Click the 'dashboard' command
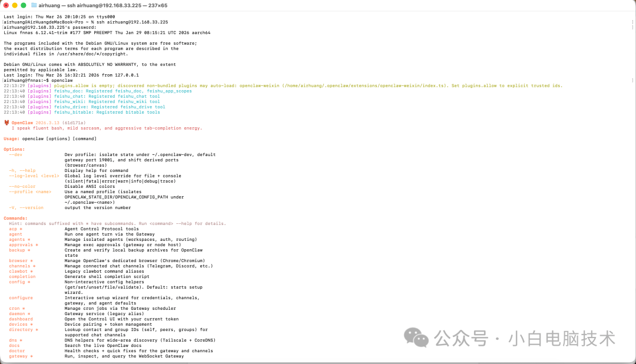This screenshot has height=364, width=636. pyautogui.click(x=21, y=319)
